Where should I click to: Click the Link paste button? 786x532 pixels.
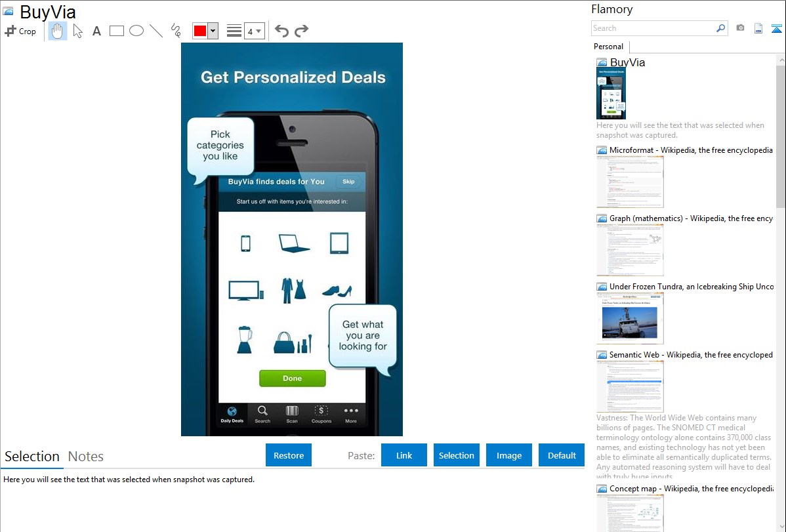click(404, 455)
